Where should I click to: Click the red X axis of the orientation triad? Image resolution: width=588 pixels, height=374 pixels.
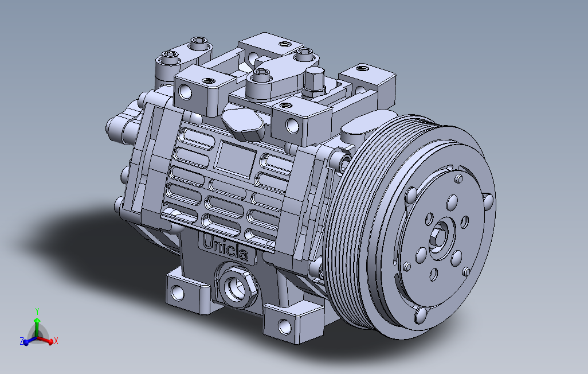coord(46,340)
